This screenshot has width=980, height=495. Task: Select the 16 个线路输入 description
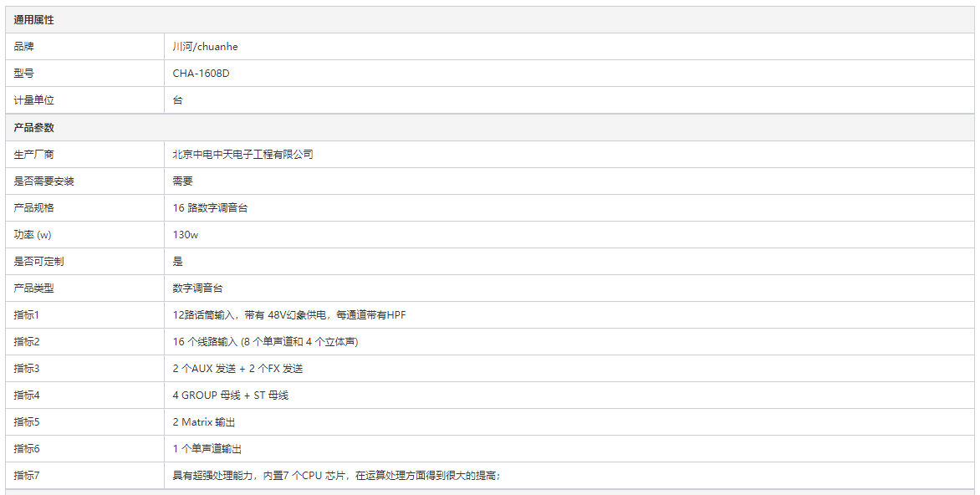[265, 343]
